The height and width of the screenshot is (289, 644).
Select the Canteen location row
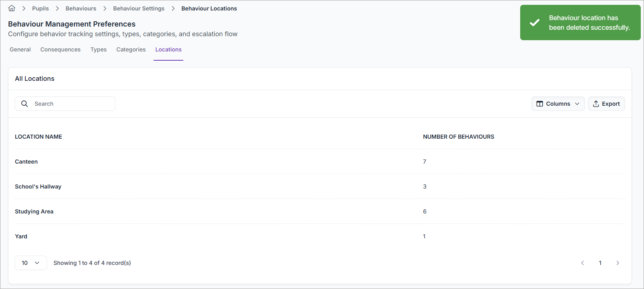click(x=27, y=162)
